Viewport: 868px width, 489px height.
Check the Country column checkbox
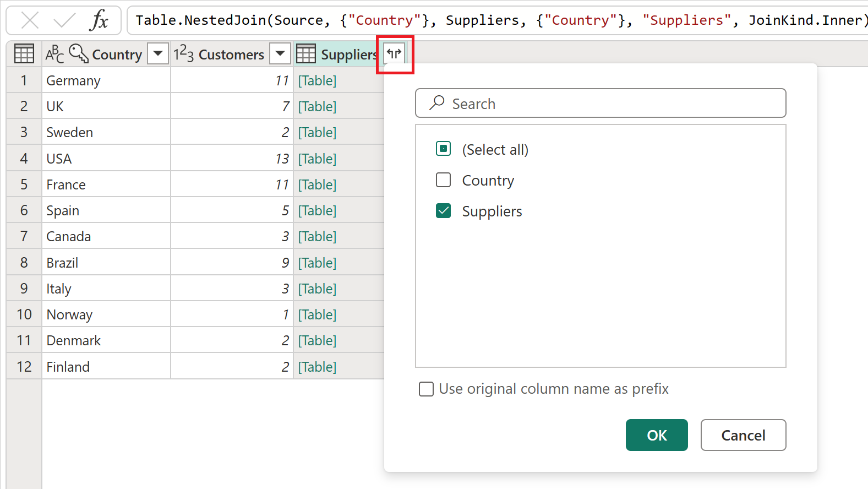click(443, 180)
